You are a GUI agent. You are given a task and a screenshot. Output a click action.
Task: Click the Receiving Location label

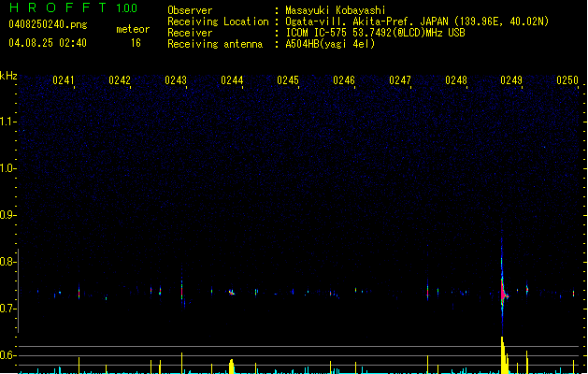[218, 22]
